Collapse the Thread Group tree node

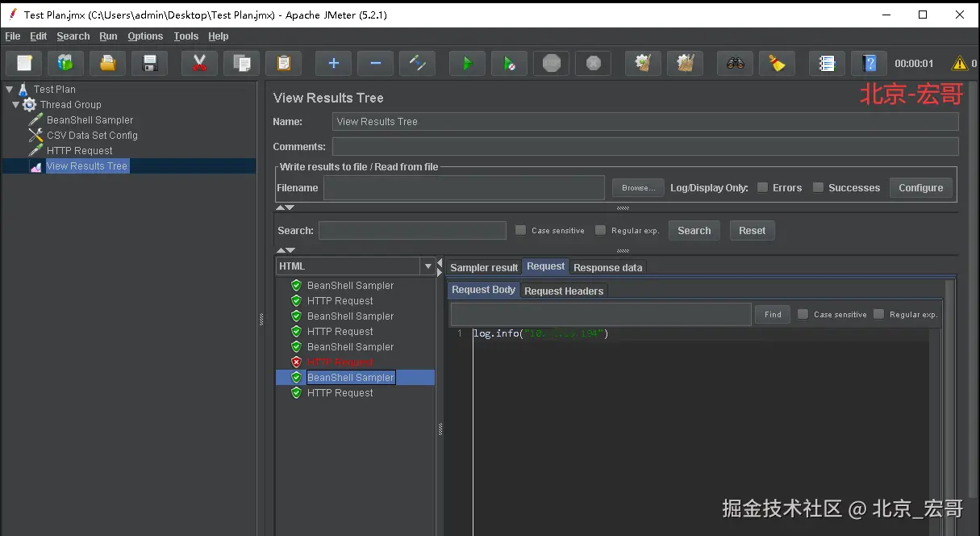click(17, 105)
